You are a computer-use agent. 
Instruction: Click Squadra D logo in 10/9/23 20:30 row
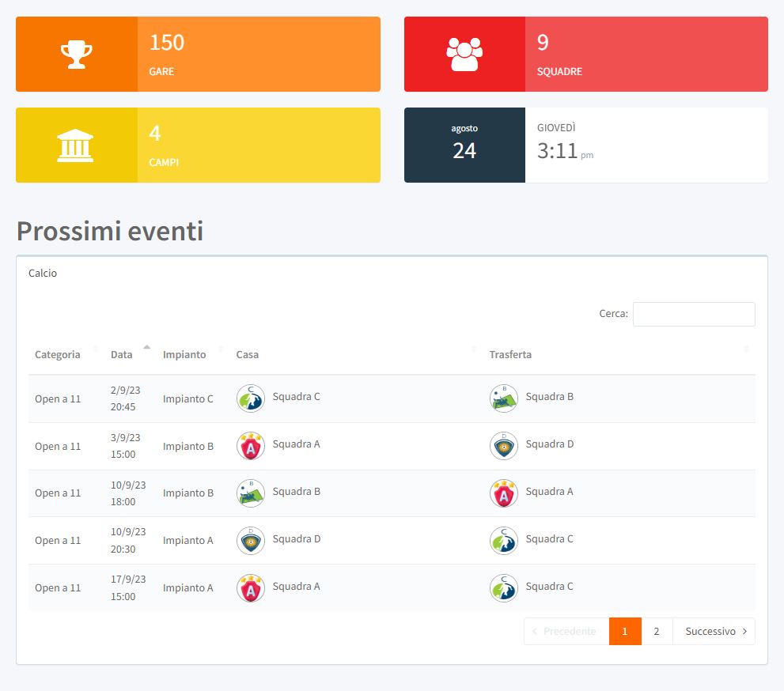(251, 541)
